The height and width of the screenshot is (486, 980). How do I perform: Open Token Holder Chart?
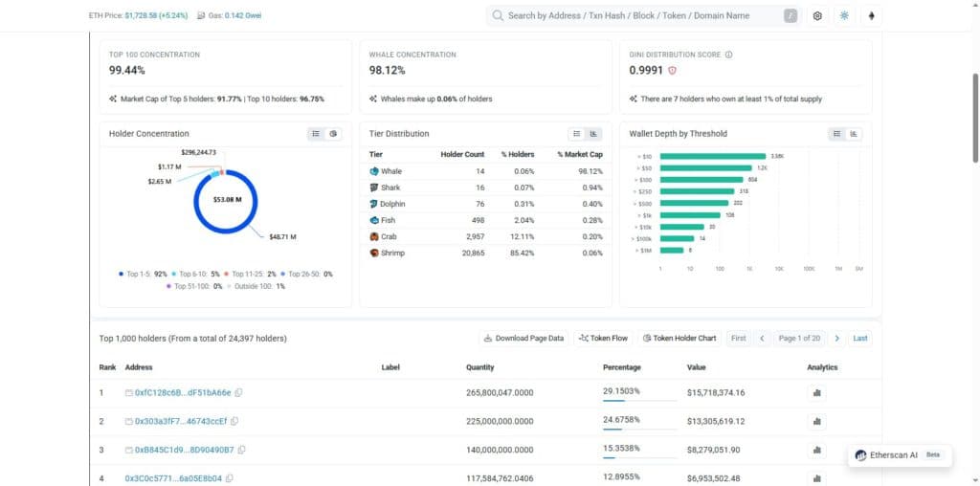click(x=679, y=338)
